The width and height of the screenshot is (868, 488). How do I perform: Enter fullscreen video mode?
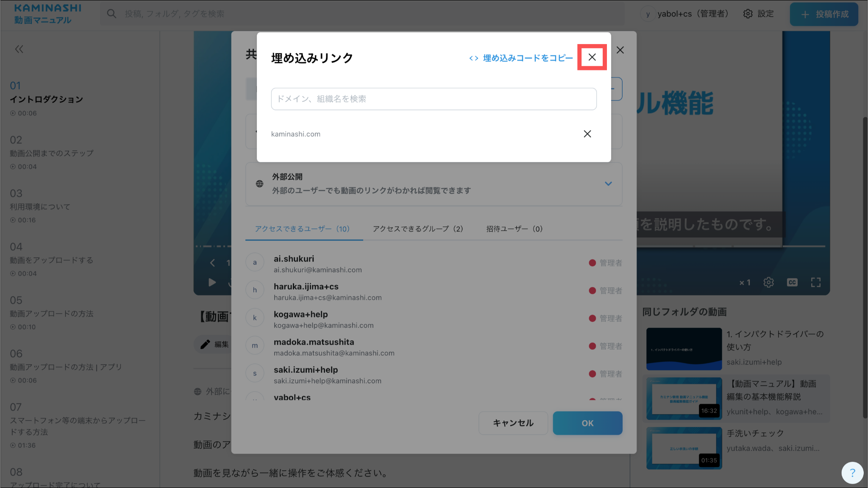click(x=815, y=282)
